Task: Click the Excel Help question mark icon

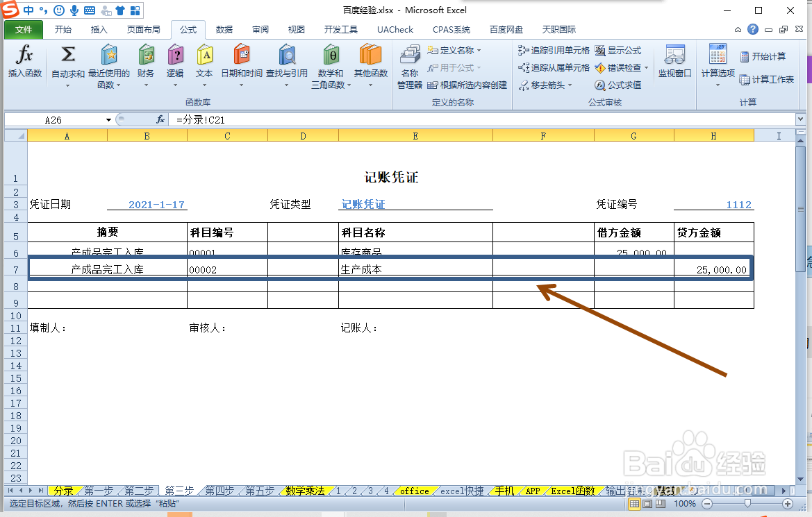Action: pos(753,30)
